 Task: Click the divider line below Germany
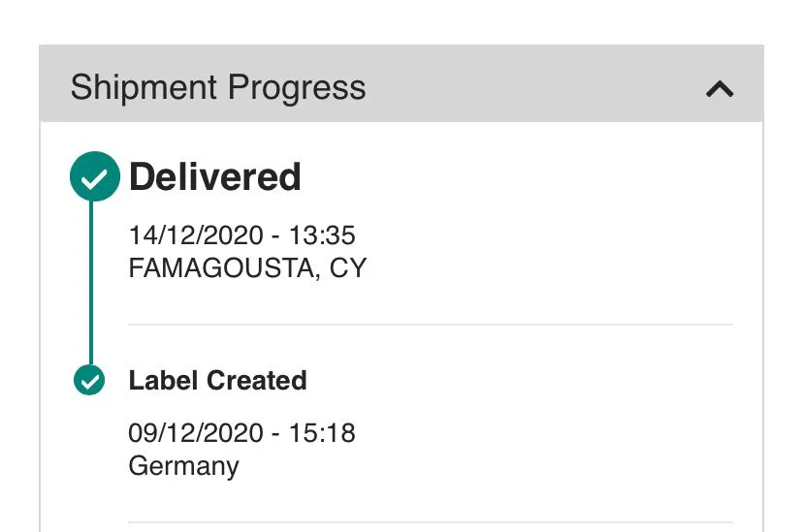pos(430,522)
